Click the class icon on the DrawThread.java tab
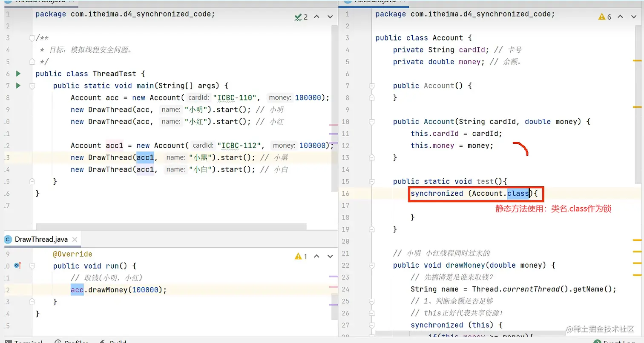 pyautogui.click(x=8, y=239)
